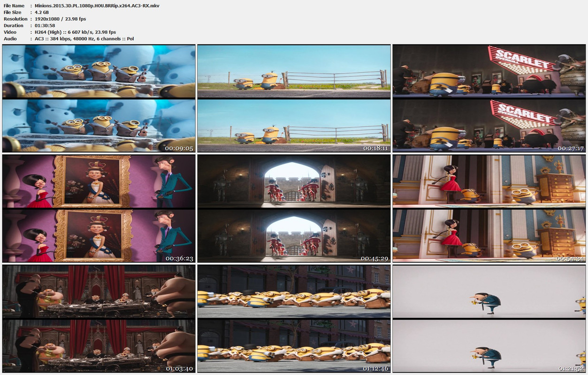
Task: Click the 'File Size' label
Action: pyautogui.click(x=13, y=12)
